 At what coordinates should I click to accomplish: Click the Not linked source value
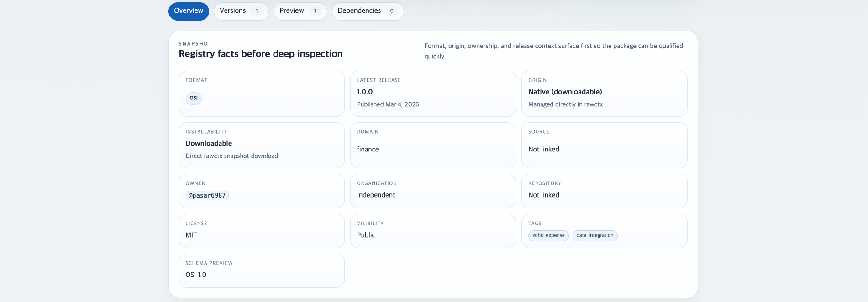pyautogui.click(x=544, y=149)
